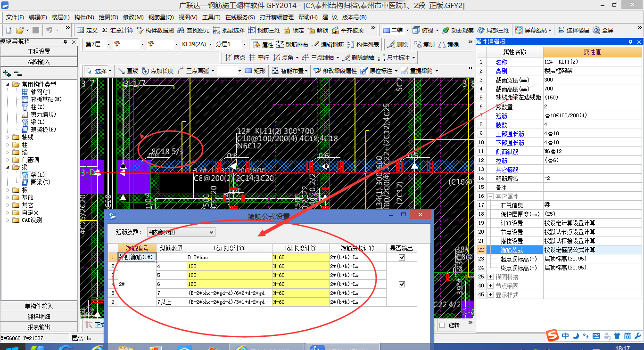Viewport: 644px width, 350px height.
Task: Click the 删除 delete tool
Action: [x=397, y=45]
